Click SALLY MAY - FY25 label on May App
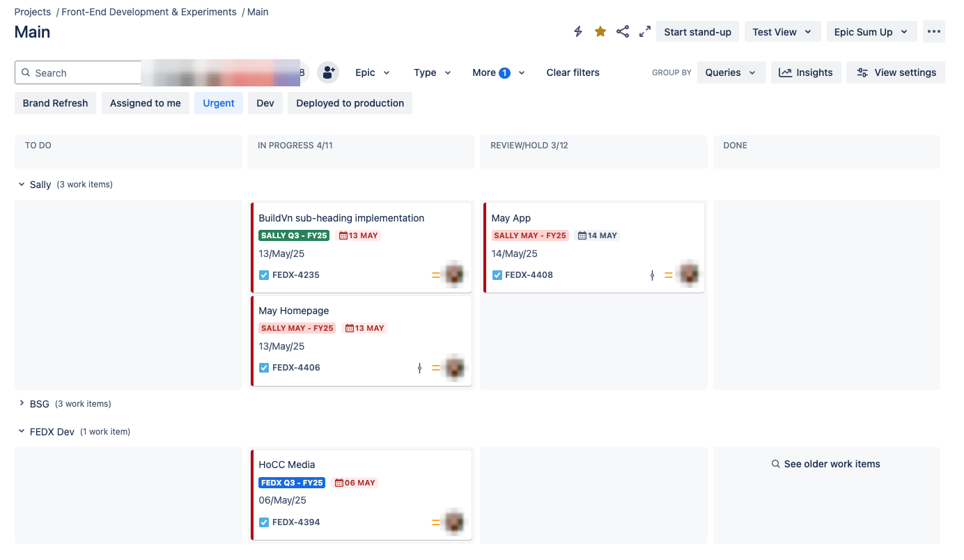 pyautogui.click(x=530, y=235)
